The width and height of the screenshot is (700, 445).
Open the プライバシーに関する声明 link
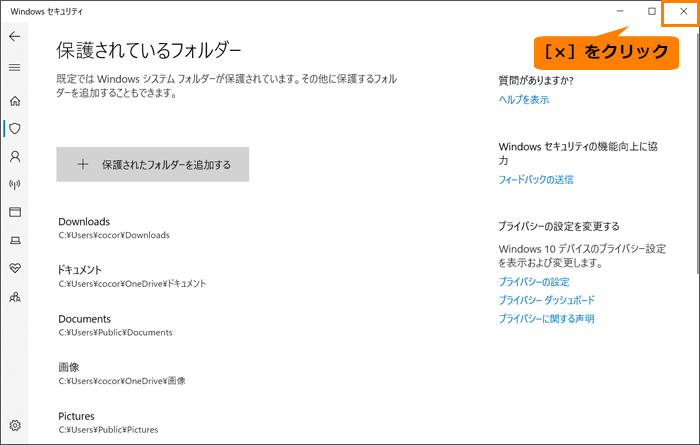pos(546,319)
